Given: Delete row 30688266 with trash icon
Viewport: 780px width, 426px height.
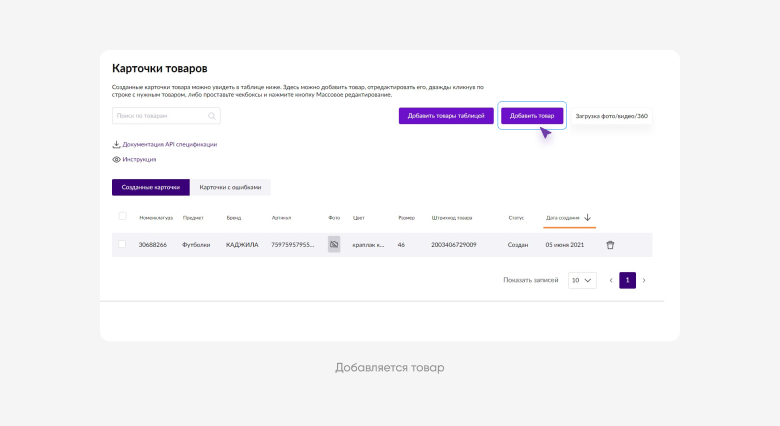Looking at the screenshot, I should click(610, 245).
